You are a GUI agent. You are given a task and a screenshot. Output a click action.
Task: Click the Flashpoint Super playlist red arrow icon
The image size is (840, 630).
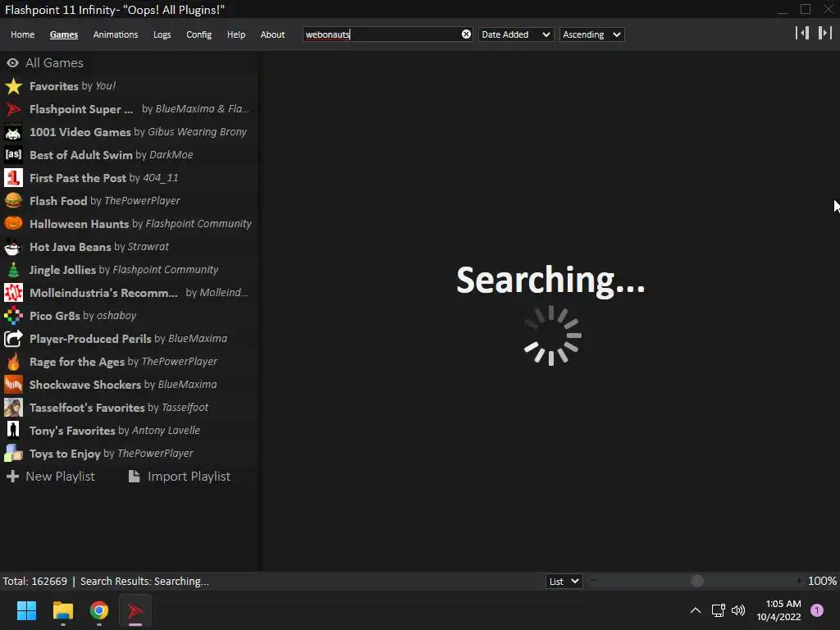(x=13, y=109)
